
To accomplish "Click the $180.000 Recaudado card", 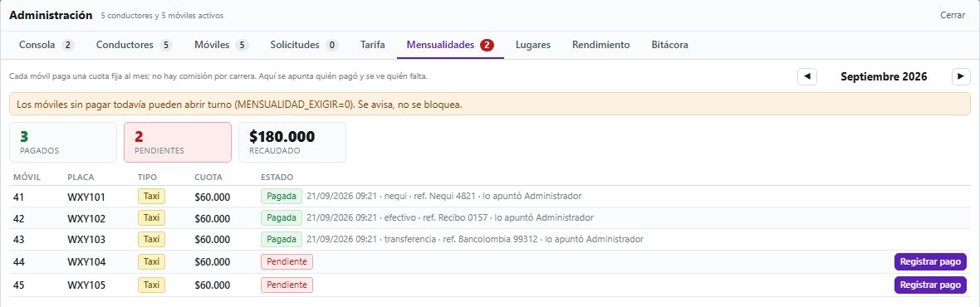I will (x=292, y=142).
